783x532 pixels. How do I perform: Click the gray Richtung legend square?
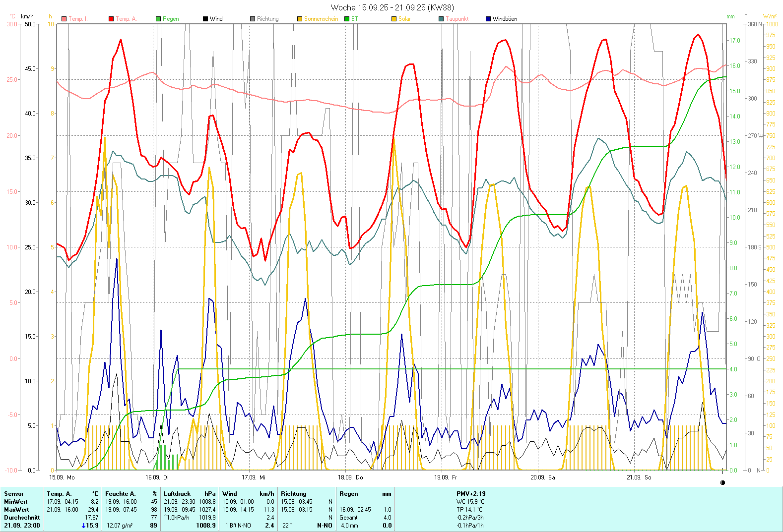tap(253, 19)
